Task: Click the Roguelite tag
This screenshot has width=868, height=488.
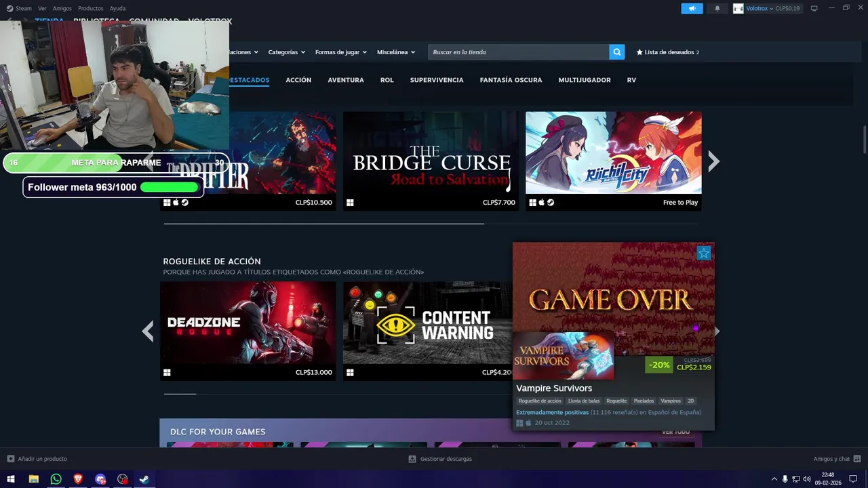Action: 616,401
